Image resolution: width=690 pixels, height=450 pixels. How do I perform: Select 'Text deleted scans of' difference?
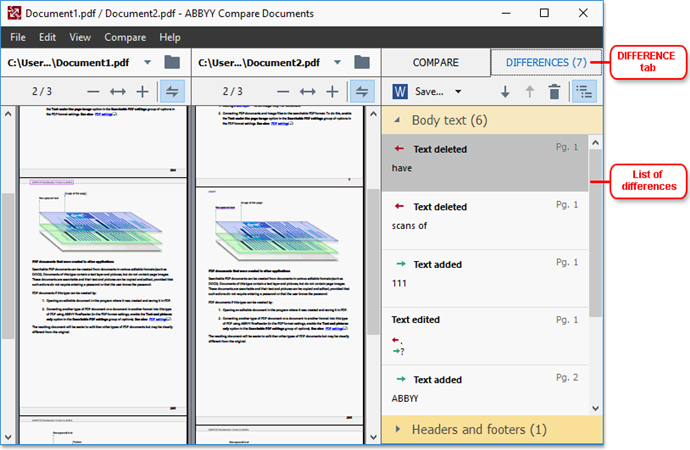485,221
